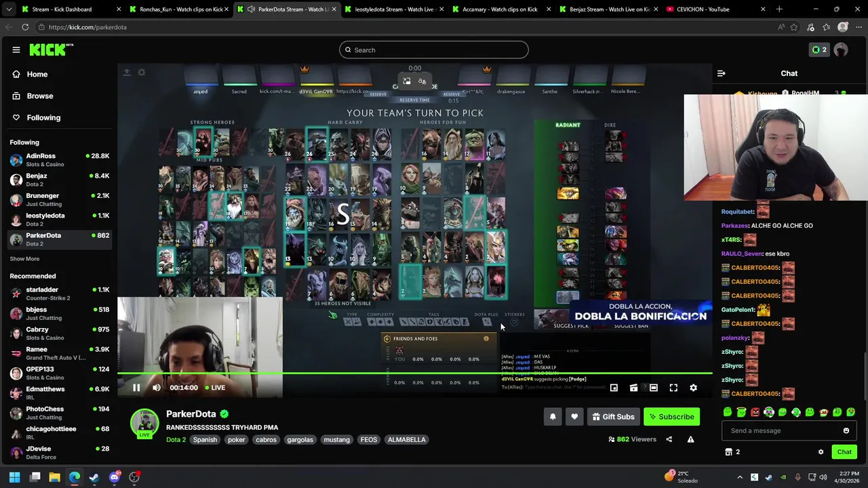The width and height of the screenshot is (868, 488).
Task: Open the hamburger sidebar menu
Action: point(16,49)
